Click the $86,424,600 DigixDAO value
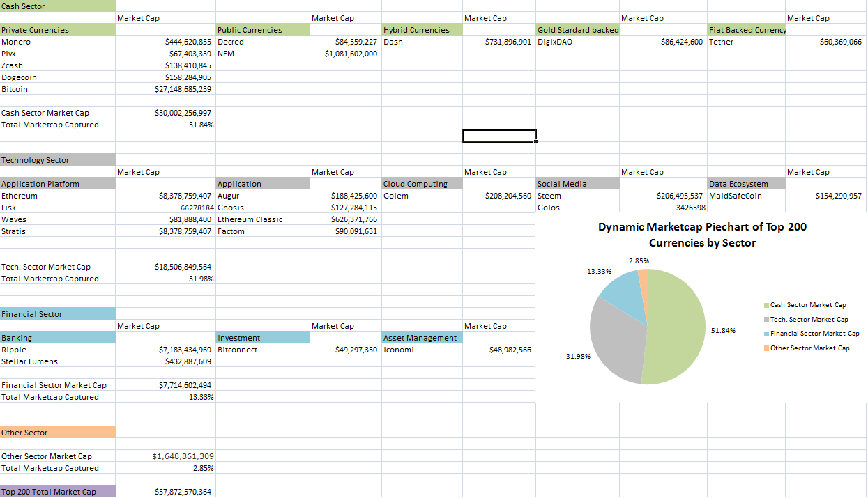The height and width of the screenshot is (498, 868). point(663,42)
